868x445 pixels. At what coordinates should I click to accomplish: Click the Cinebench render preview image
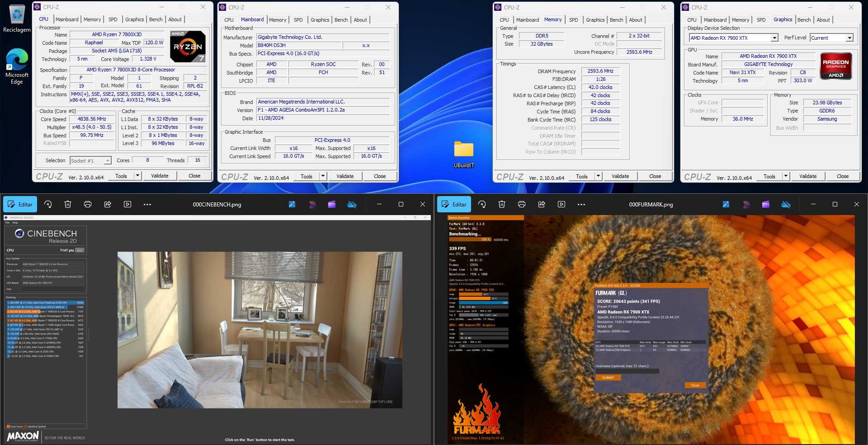pyautogui.click(x=260, y=330)
